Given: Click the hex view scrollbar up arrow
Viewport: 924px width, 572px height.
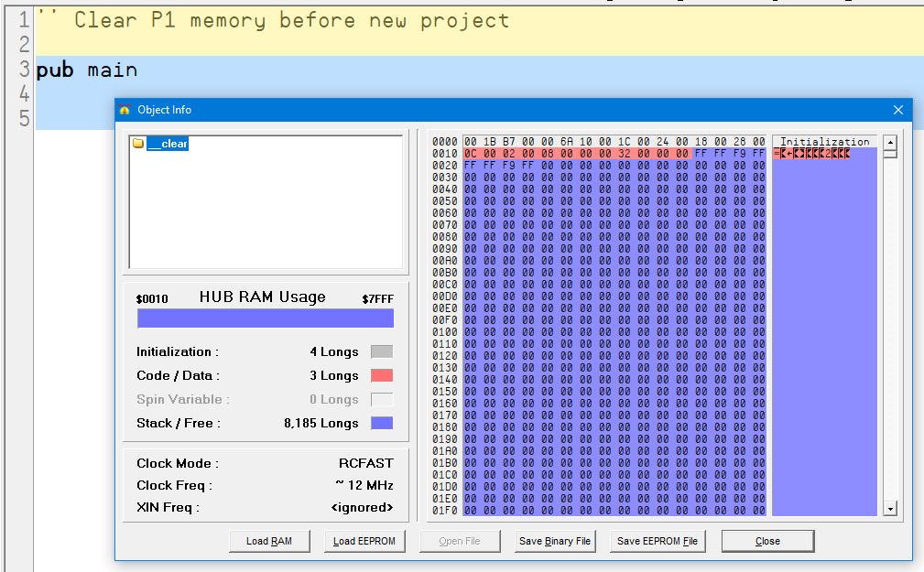Looking at the screenshot, I should click(x=889, y=143).
